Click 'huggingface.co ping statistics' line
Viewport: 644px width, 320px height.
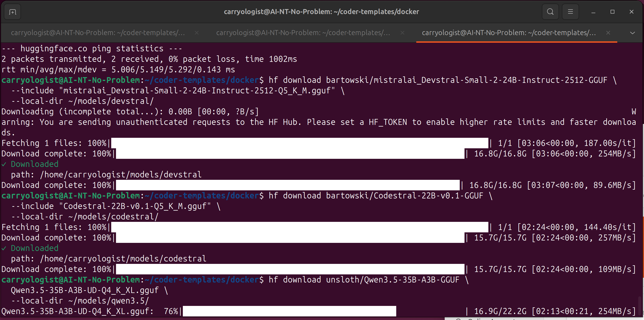pyautogui.click(x=92, y=48)
